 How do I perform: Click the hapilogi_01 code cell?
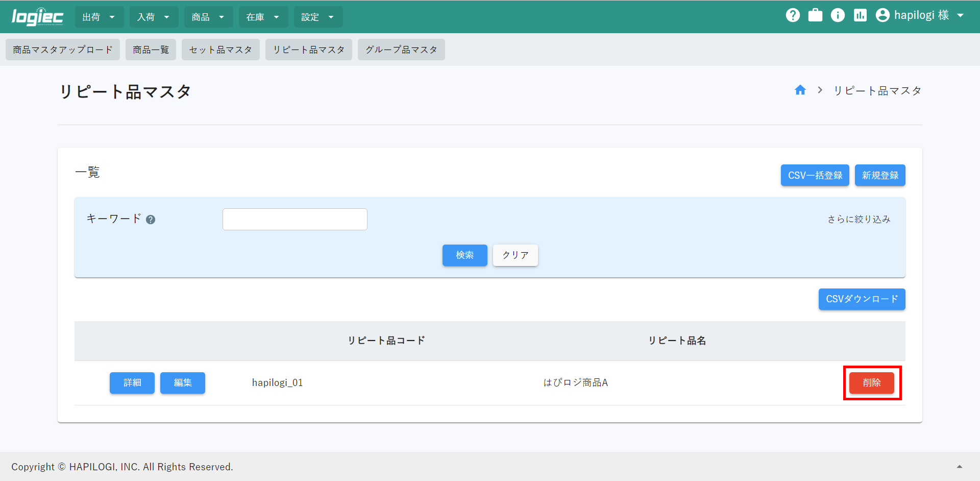(277, 382)
